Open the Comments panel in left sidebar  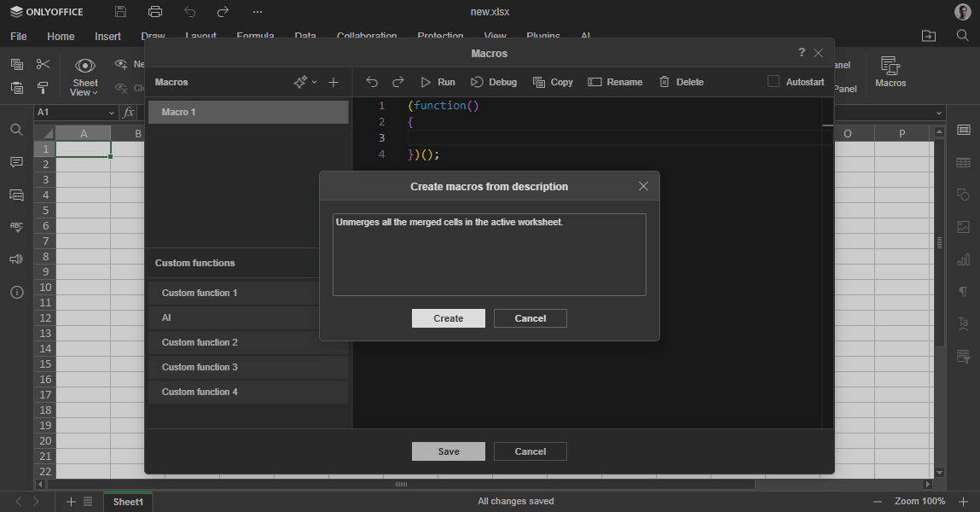(17, 162)
